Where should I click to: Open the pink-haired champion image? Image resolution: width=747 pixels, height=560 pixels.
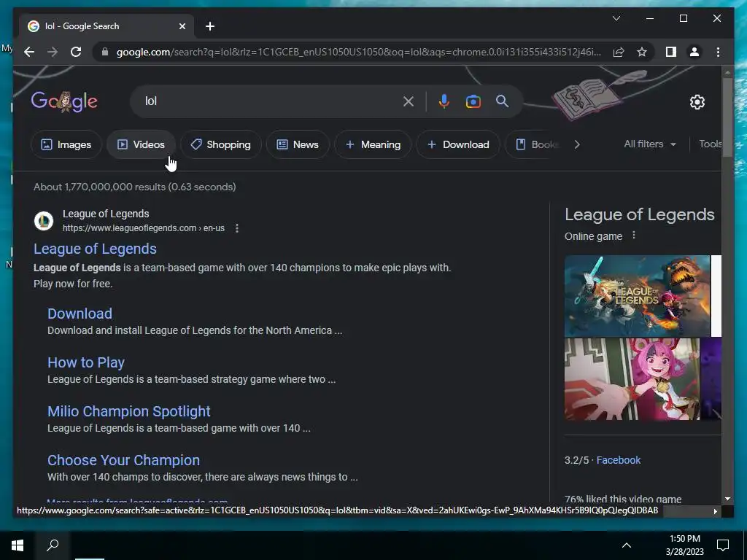pyautogui.click(x=632, y=379)
